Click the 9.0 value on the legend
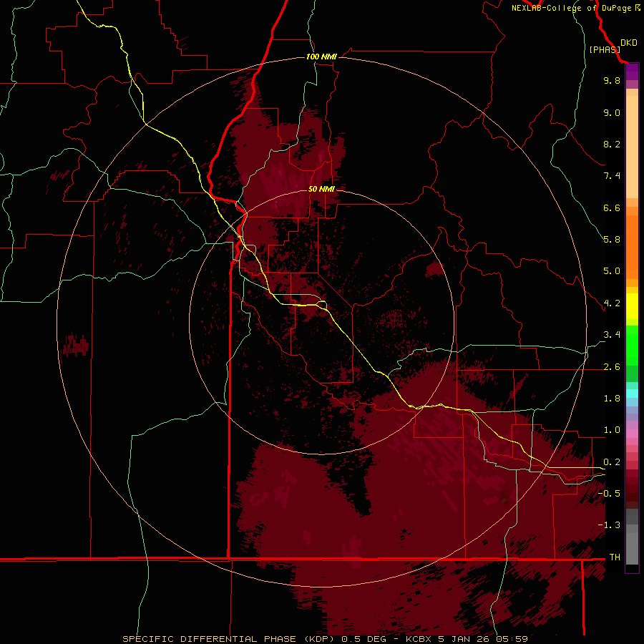Viewport: 644px width, 644px height. (x=612, y=113)
